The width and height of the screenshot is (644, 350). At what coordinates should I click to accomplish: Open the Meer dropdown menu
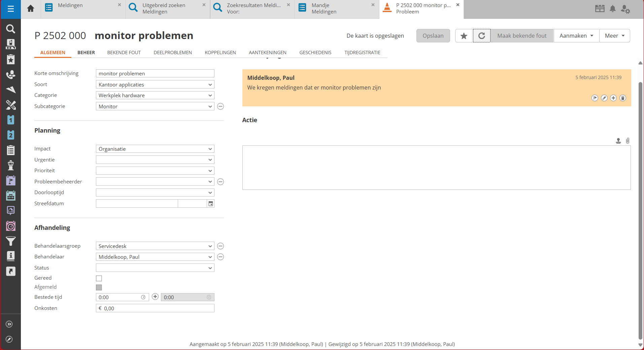(x=614, y=36)
